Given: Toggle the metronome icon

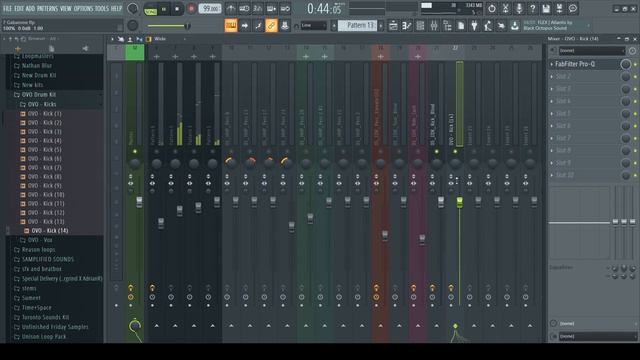Looking at the screenshot, I should pos(231,9).
